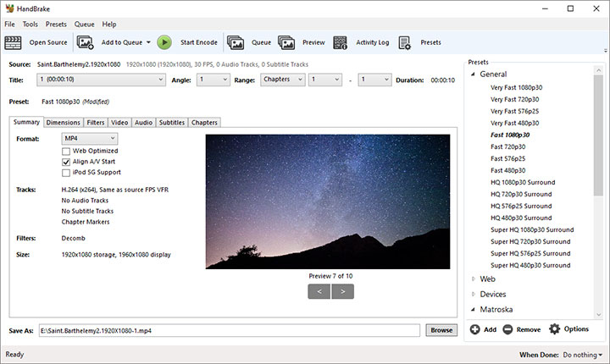610x364 pixels.
Task: Click presets scrollbar down arrow
Action: (x=598, y=315)
